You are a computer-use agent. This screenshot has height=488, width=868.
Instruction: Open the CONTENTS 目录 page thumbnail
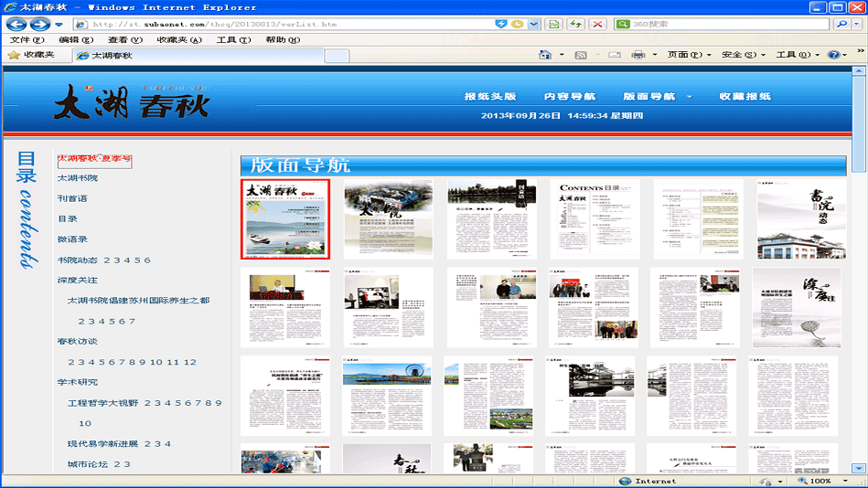(595, 219)
